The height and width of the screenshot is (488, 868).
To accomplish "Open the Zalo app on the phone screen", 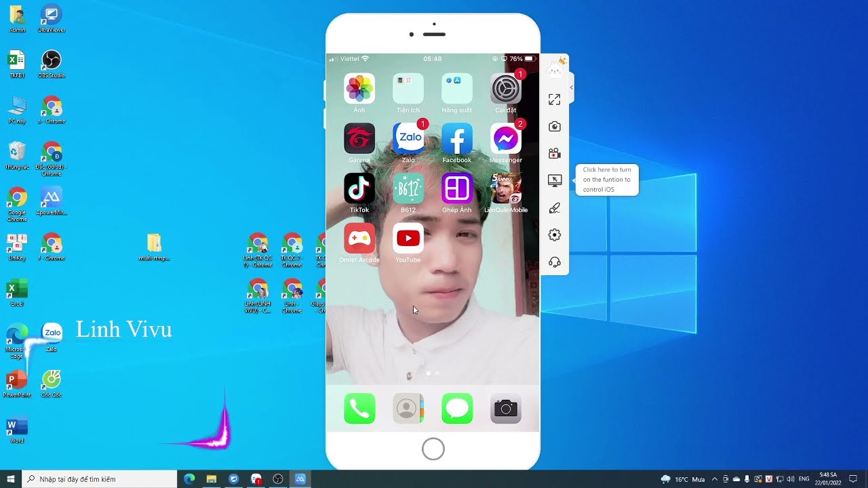I will click(408, 139).
